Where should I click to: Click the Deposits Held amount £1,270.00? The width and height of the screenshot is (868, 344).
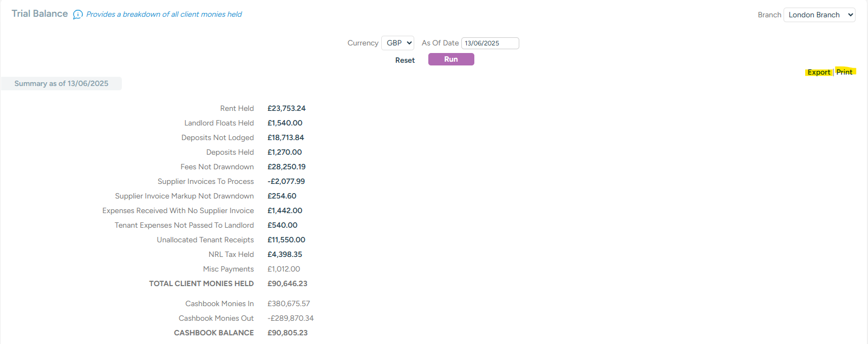pyautogui.click(x=284, y=153)
